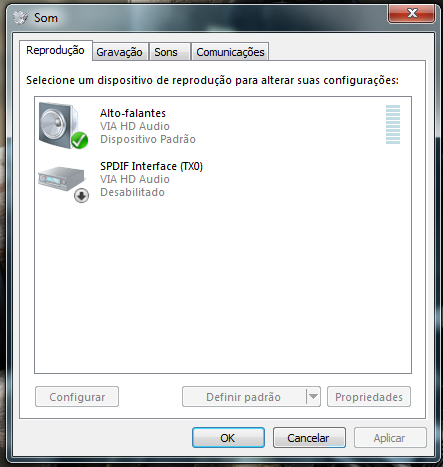Click the green checkmark default device badge

(x=80, y=140)
